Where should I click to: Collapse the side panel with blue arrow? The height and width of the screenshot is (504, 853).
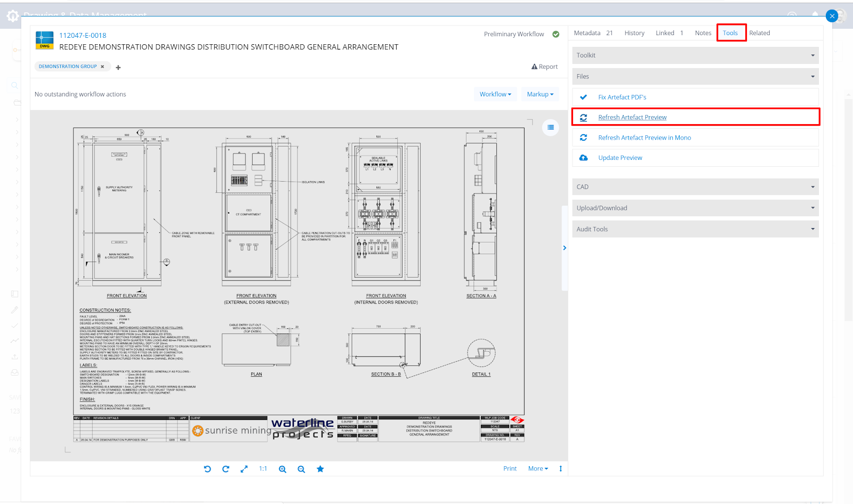(x=565, y=248)
